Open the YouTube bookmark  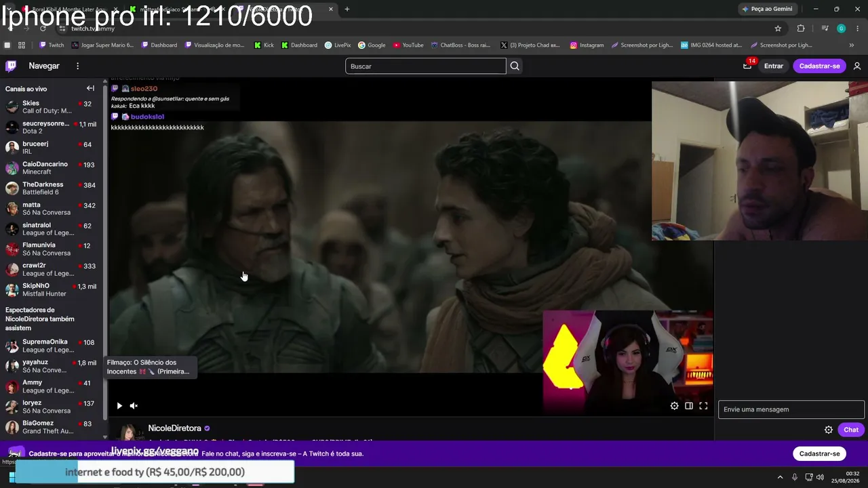coord(408,45)
